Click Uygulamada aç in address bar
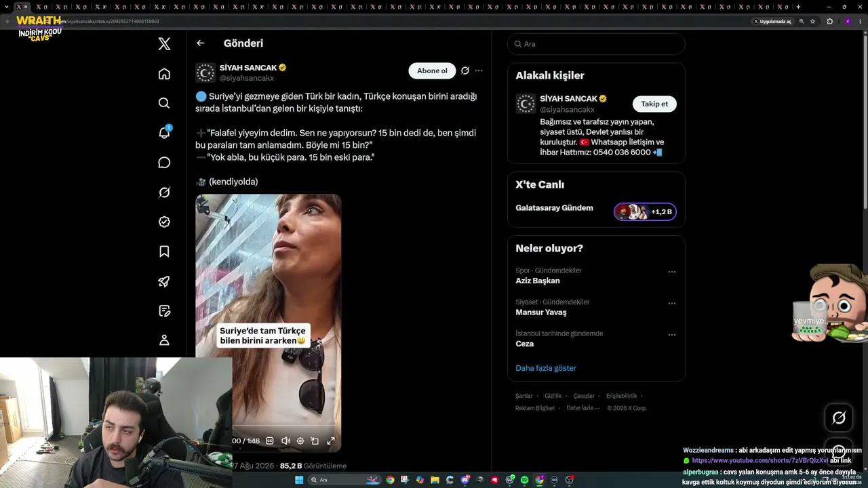Viewport: 868px width, 488px height. [772, 22]
